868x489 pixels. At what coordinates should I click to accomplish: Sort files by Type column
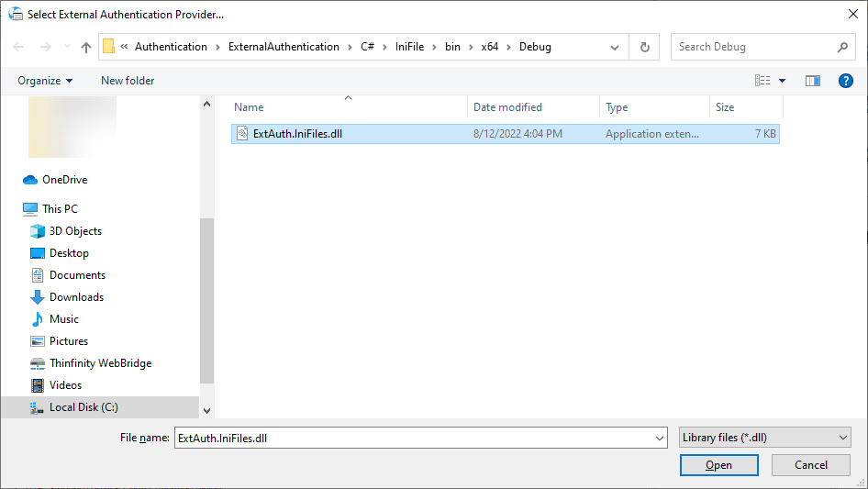click(x=654, y=106)
